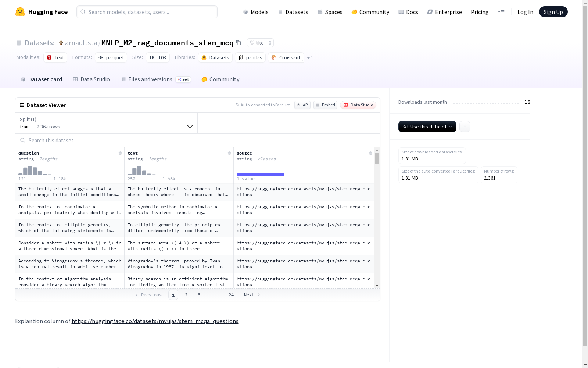This screenshot has width=588, height=368.
Task: Open stem_mcqa_questions explanation link
Action: [x=155, y=321]
